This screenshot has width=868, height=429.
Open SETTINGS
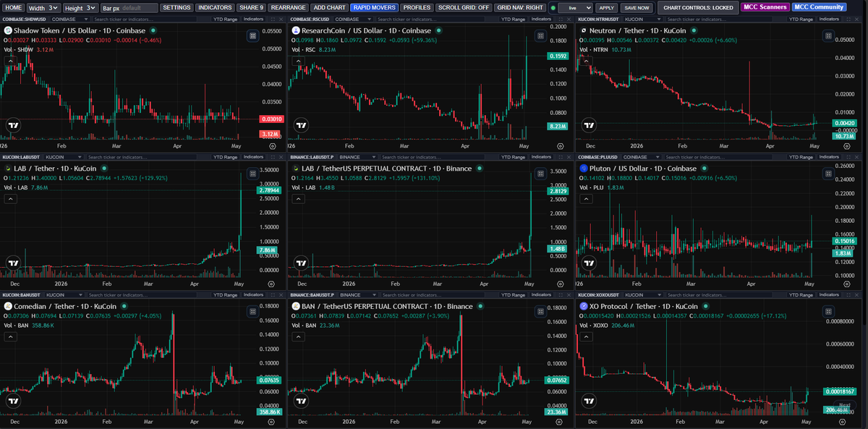click(176, 7)
